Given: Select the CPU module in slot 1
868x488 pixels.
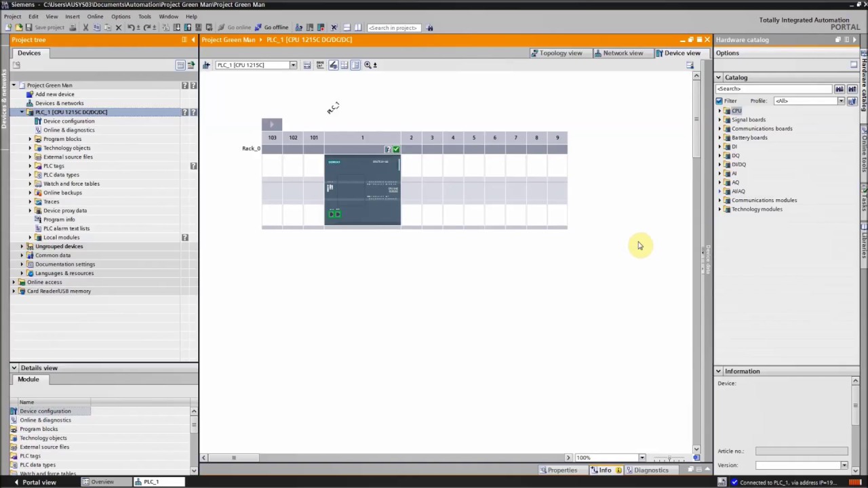Looking at the screenshot, I should coord(362,190).
